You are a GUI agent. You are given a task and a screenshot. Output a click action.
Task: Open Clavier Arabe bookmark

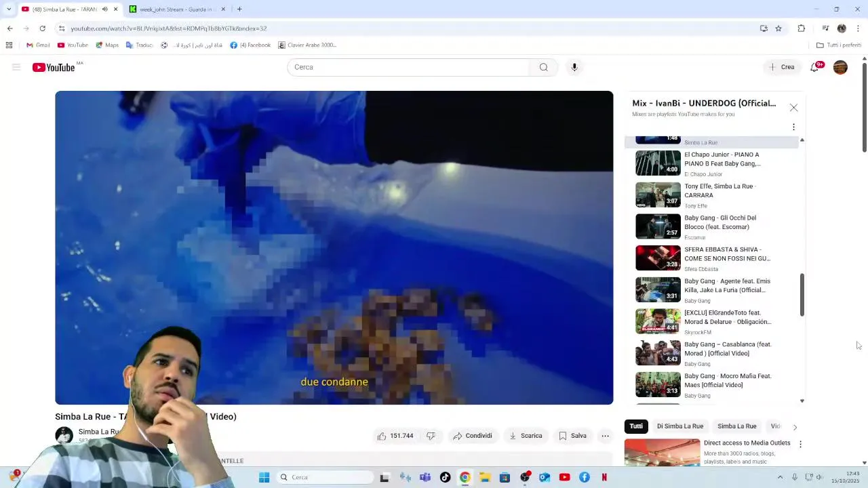pyautogui.click(x=307, y=45)
